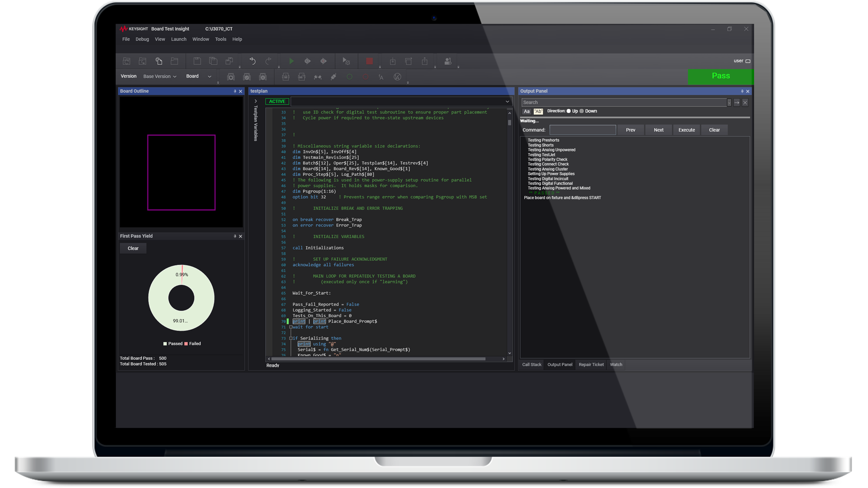This screenshot has height=488, width=868.
Task: Open the user login icon with key
Action: [448, 61]
